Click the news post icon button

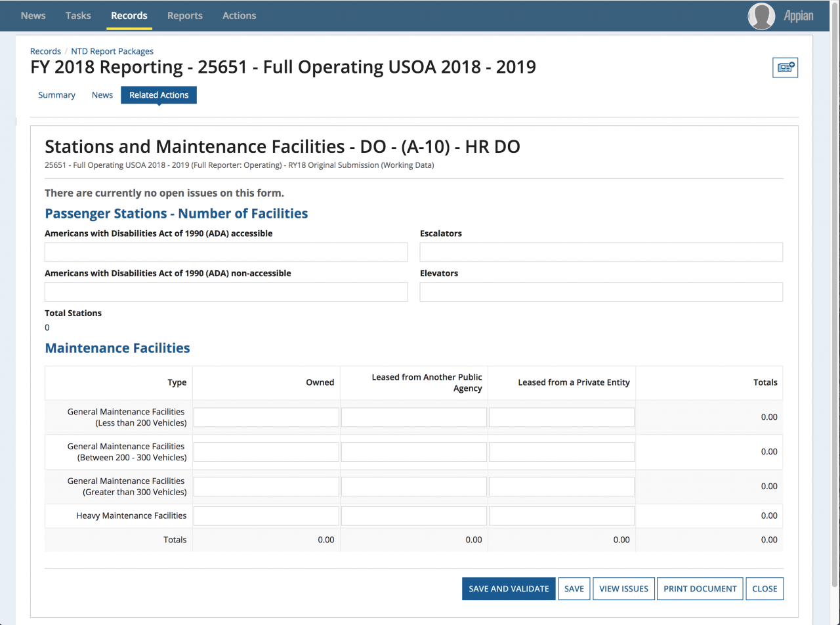[786, 68]
